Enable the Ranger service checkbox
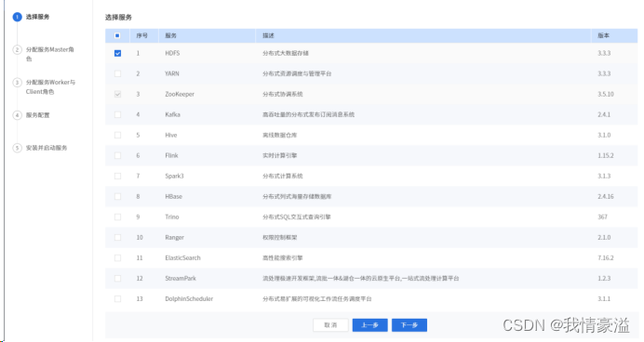The width and height of the screenshot is (644, 342). coord(117,237)
